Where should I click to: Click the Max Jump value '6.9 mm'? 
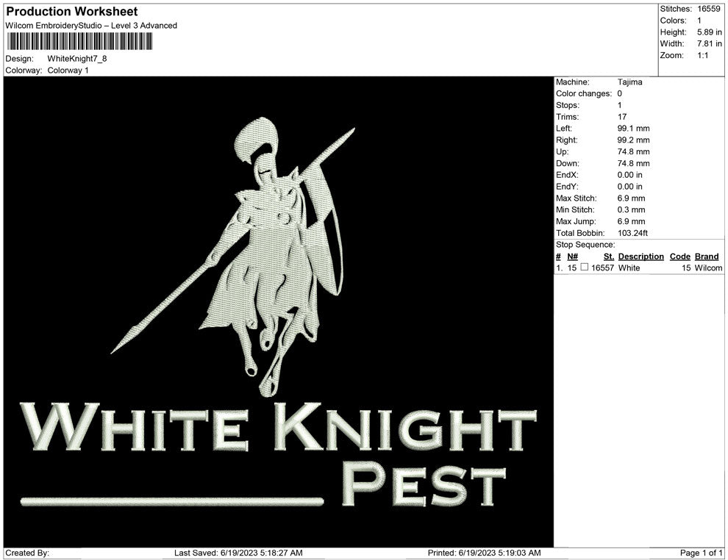[631, 221]
